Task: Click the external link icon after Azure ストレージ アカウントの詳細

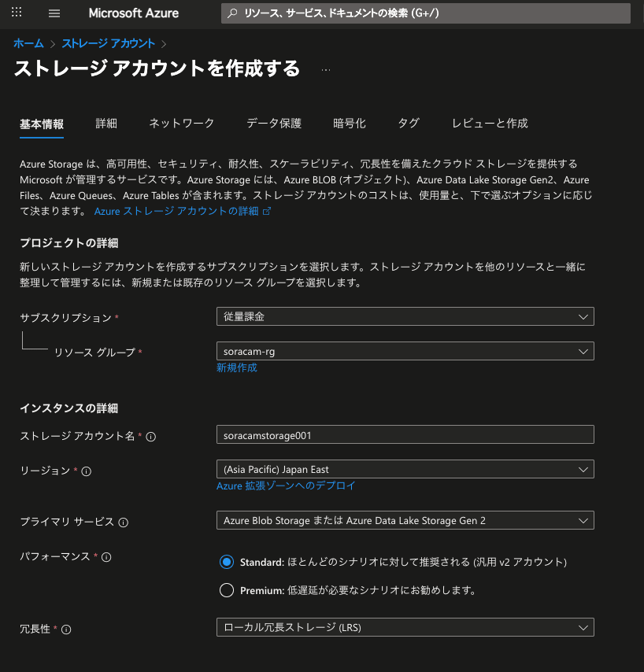Action: click(267, 212)
